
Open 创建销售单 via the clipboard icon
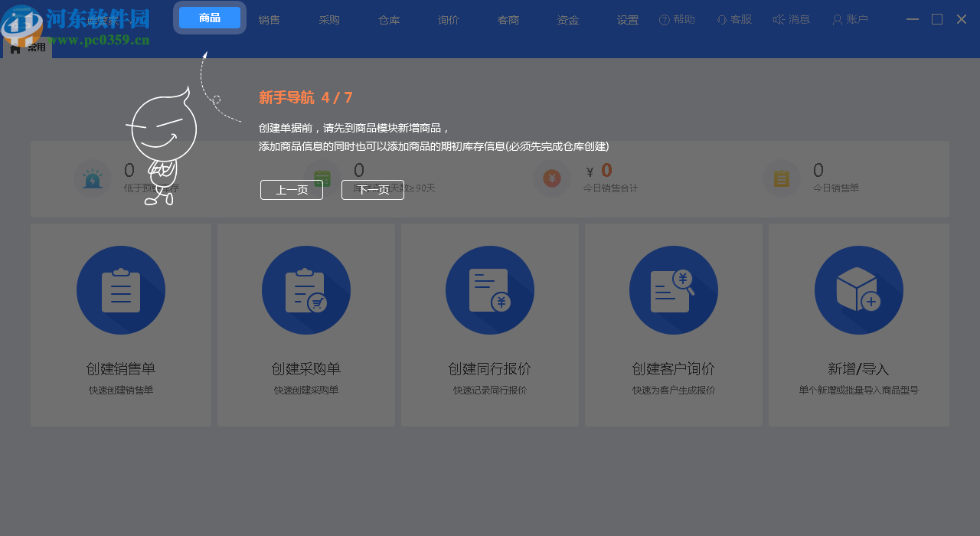[x=120, y=290]
